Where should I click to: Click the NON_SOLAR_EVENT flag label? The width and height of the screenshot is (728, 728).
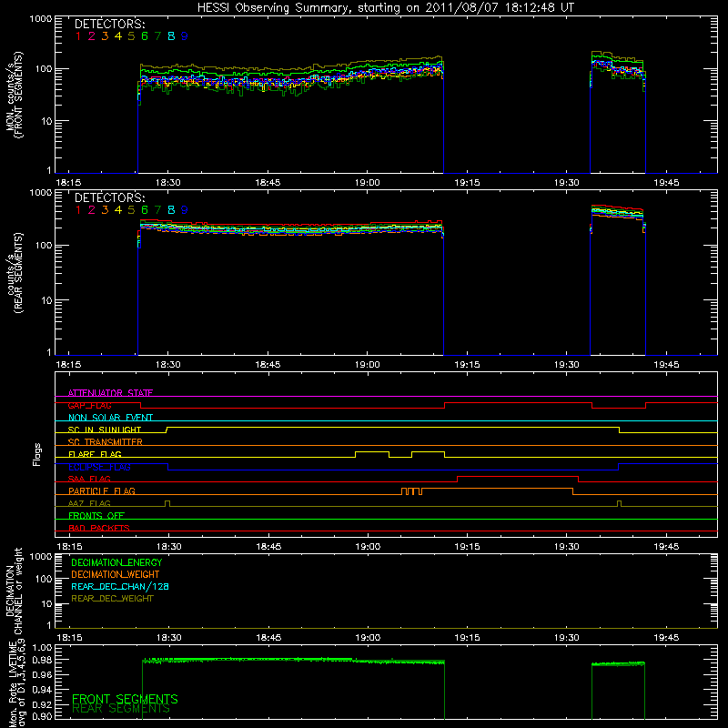click(x=110, y=418)
